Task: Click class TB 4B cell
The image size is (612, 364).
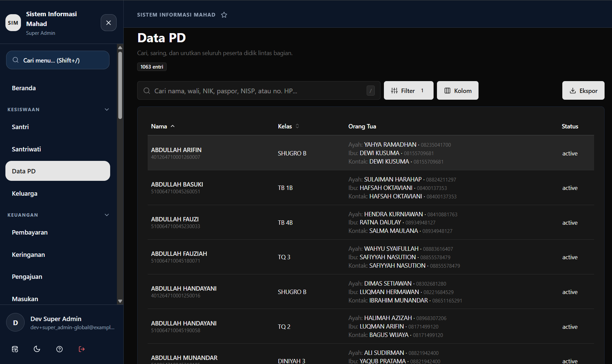Action: pyautogui.click(x=285, y=223)
